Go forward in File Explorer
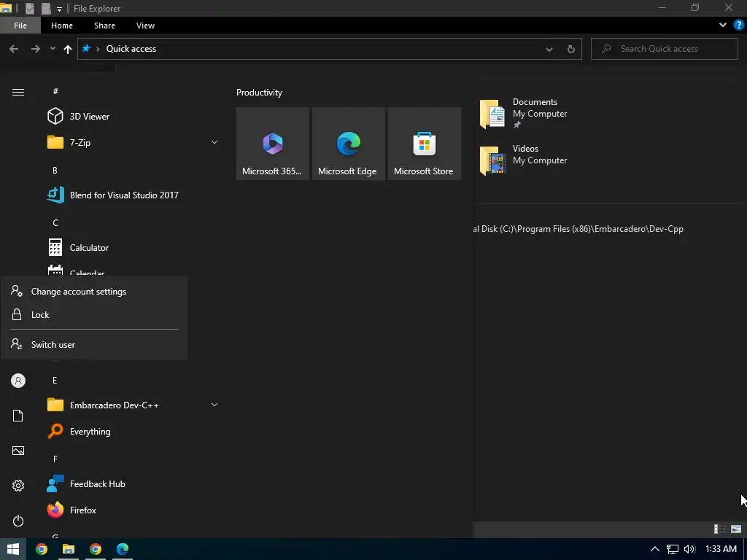Image resolution: width=747 pixels, height=560 pixels. click(x=36, y=49)
